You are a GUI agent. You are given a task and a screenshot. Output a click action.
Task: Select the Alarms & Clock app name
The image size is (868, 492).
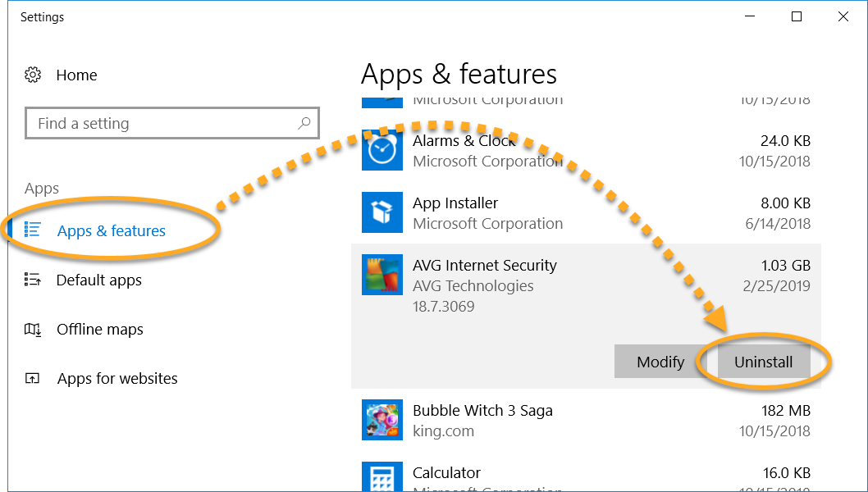tap(464, 140)
